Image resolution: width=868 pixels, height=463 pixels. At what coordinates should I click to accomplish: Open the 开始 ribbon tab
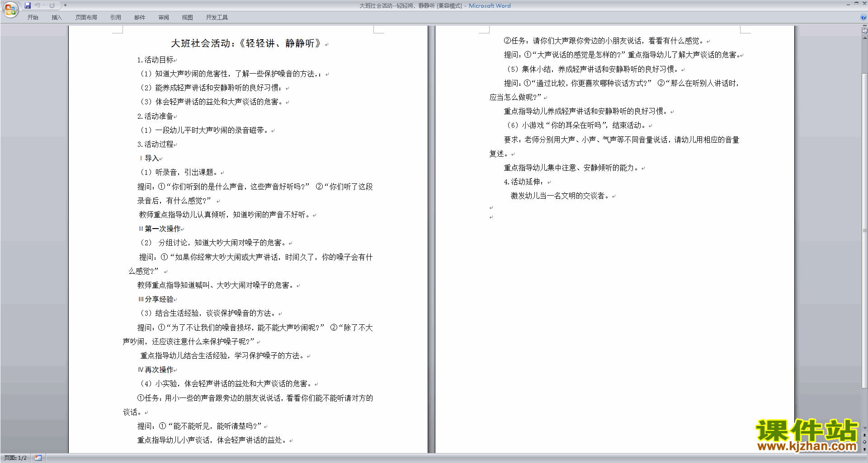tap(33, 18)
